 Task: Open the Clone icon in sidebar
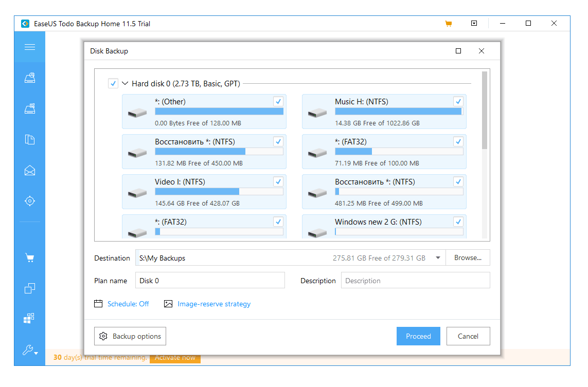pos(30,288)
